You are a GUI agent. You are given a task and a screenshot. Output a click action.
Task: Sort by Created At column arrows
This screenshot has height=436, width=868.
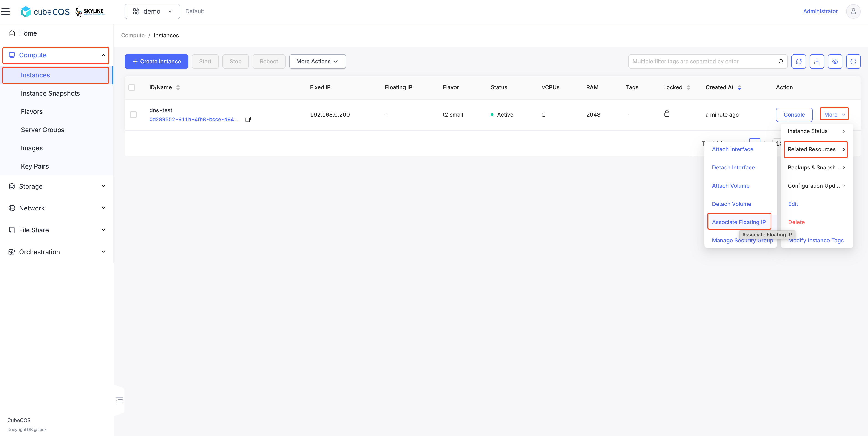(739, 87)
